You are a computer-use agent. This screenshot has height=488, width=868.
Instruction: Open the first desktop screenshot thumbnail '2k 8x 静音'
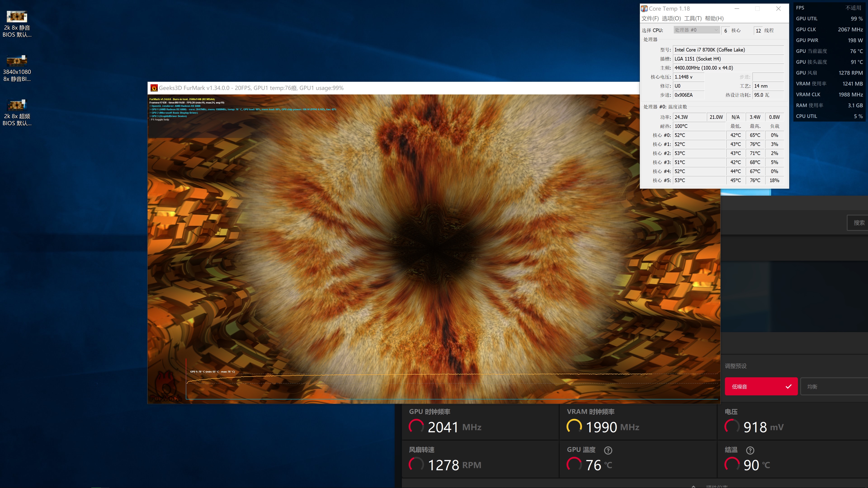tap(17, 17)
